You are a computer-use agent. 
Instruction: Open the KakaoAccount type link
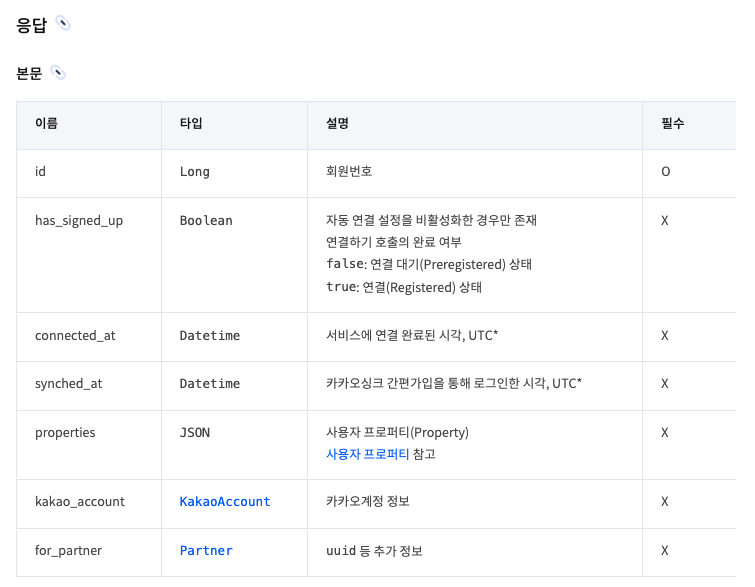(x=225, y=502)
